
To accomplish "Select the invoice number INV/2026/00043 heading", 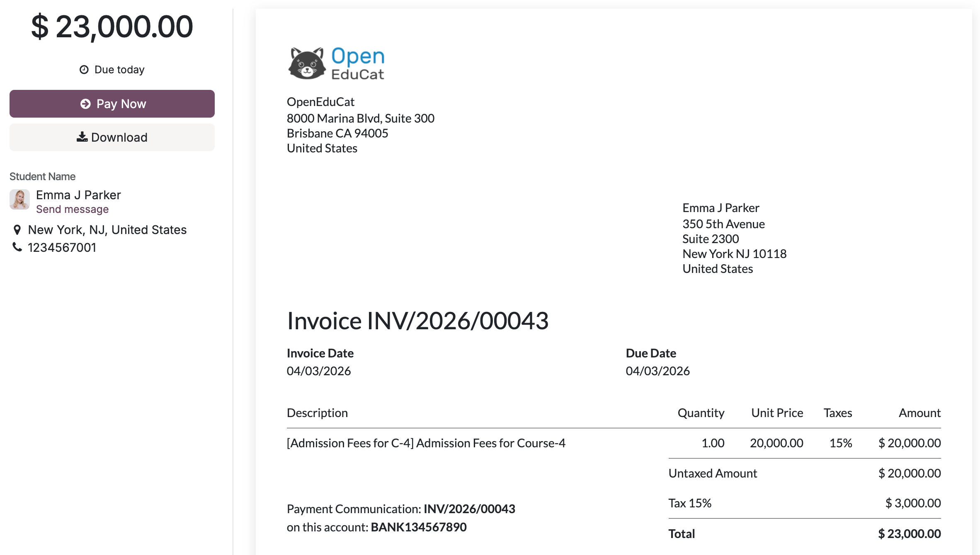I will click(417, 320).
